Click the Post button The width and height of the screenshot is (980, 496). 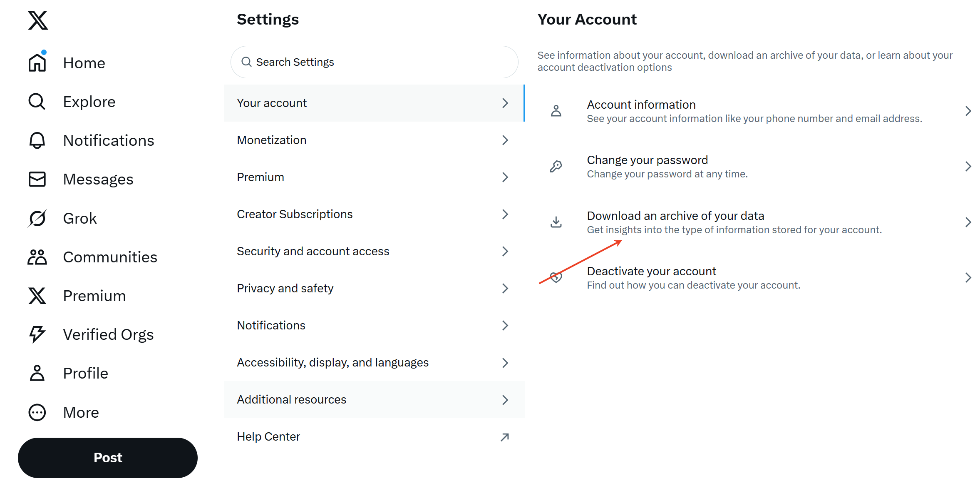pos(108,458)
